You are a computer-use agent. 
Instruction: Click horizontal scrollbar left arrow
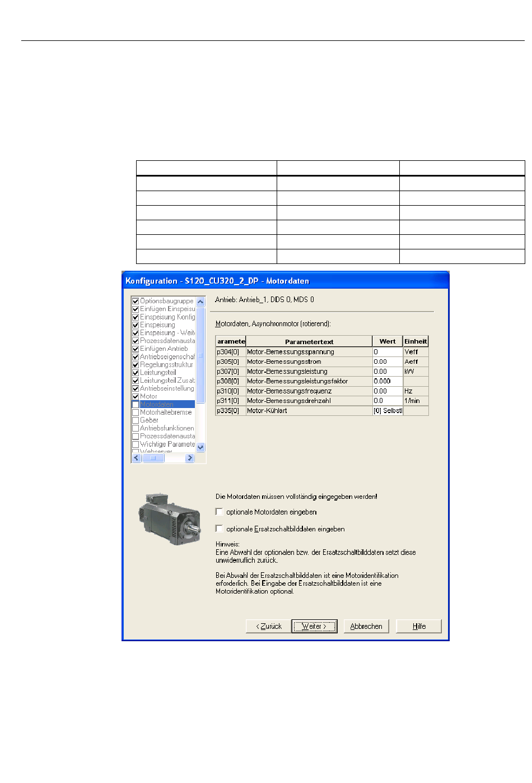coord(136,458)
